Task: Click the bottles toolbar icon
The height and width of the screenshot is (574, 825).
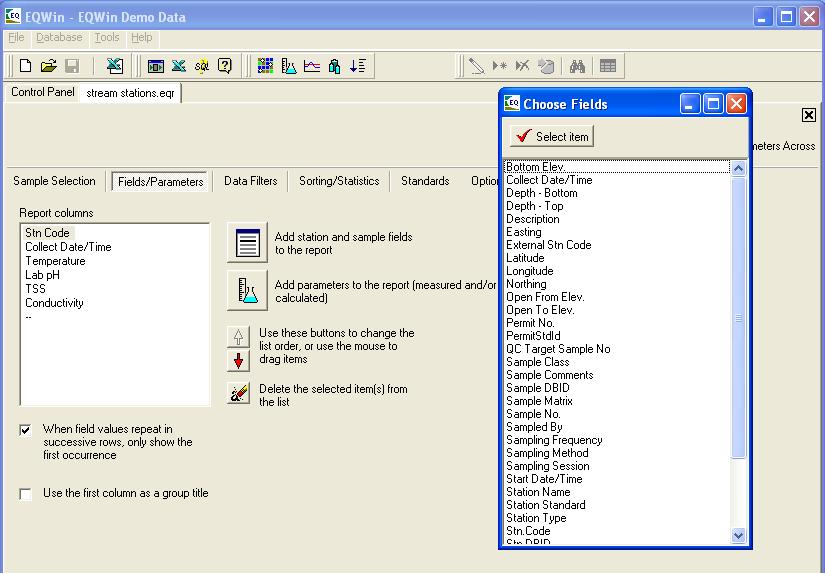Action: (x=335, y=66)
